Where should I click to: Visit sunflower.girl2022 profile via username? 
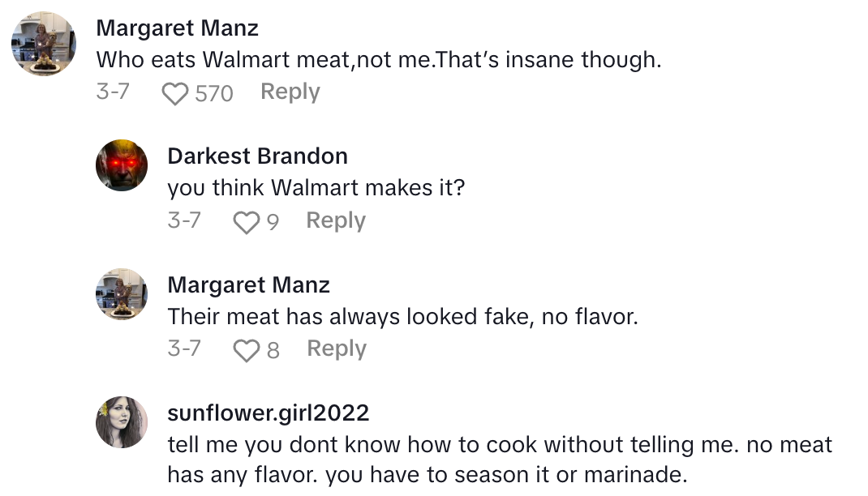(x=268, y=413)
